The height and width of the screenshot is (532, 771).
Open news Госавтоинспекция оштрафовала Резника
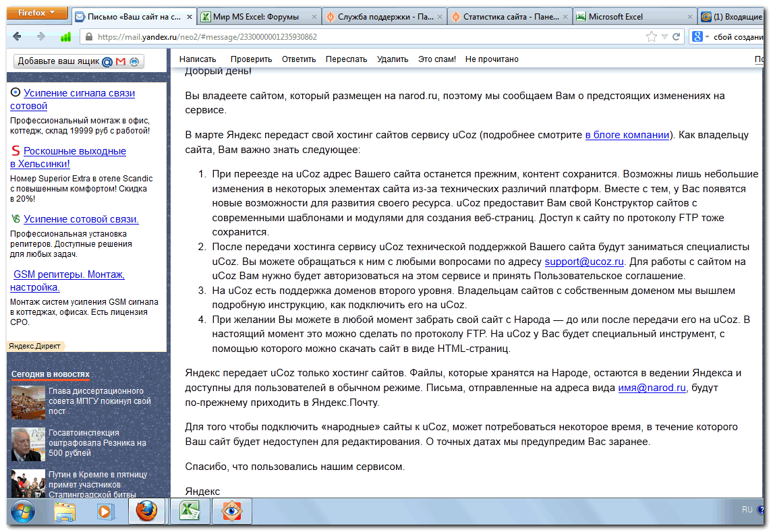tap(97, 442)
